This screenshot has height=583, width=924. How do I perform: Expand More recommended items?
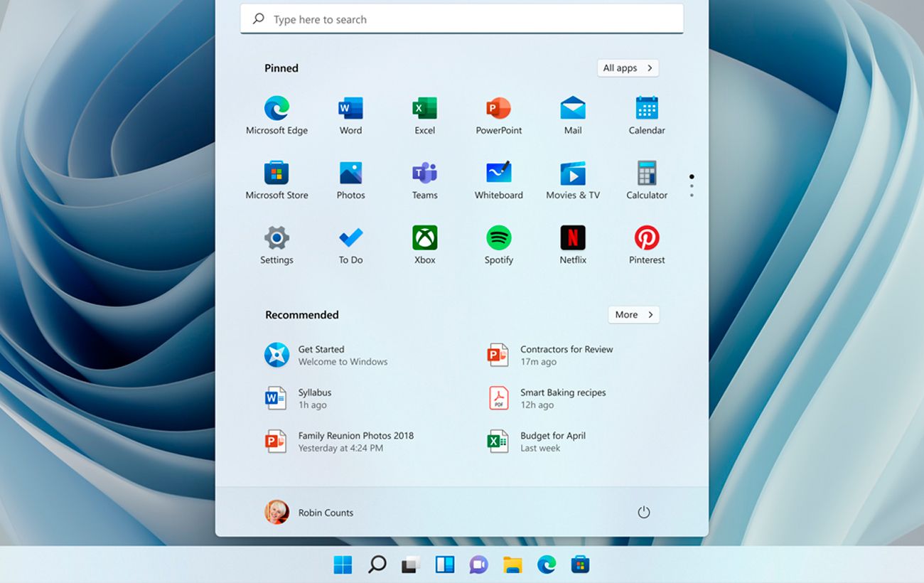[x=633, y=315]
